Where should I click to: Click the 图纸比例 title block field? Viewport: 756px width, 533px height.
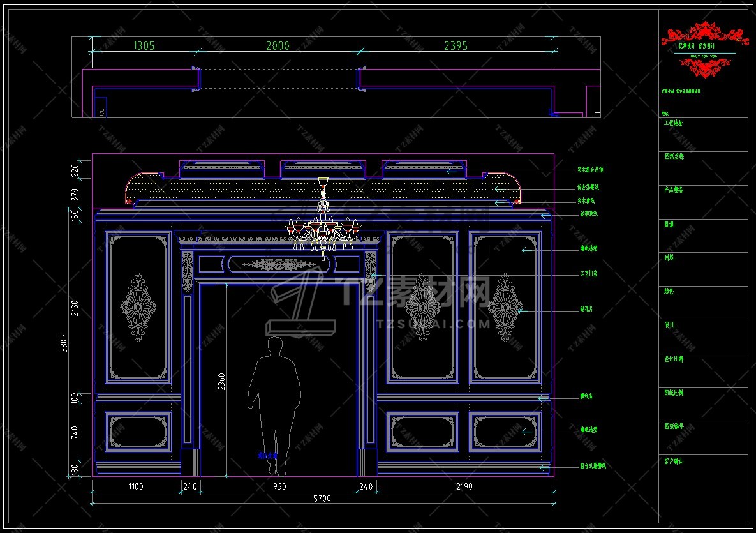click(703, 404)
